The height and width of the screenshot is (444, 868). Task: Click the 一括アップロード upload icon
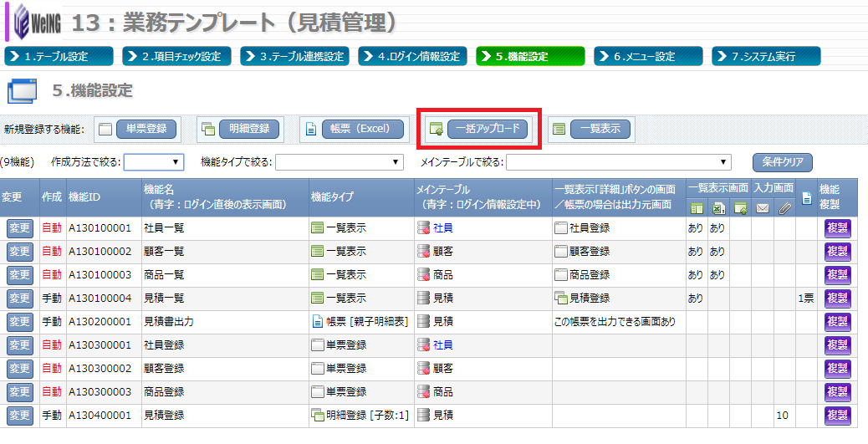click(435, 130)
